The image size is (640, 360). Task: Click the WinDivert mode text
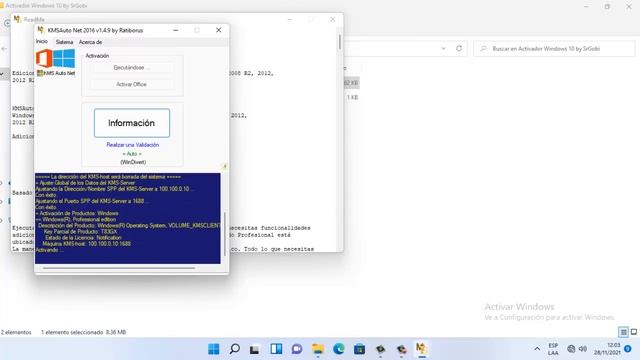(x=133, y=162)
